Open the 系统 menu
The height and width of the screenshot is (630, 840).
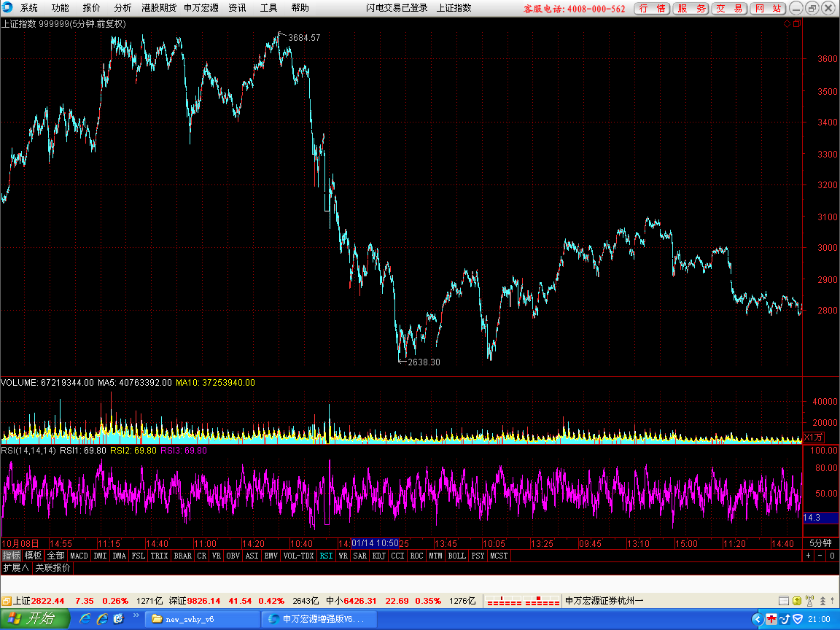[x=29, y=8]
